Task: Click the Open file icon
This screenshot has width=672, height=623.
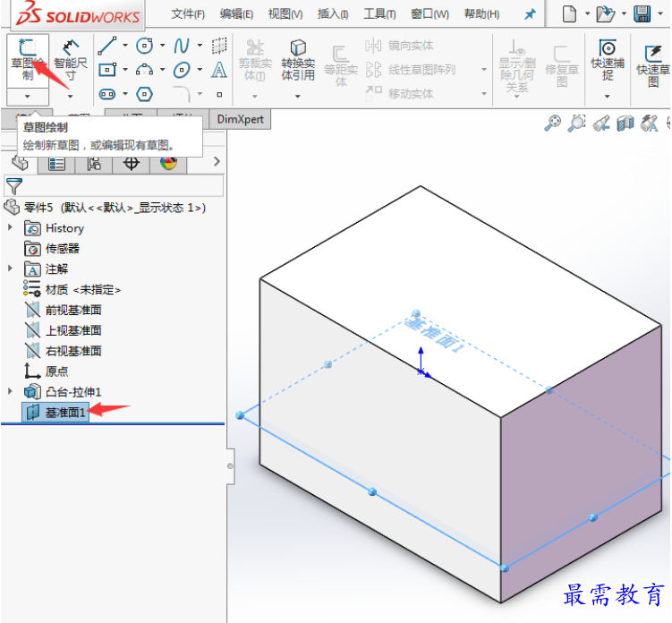Action: (606, 13)
